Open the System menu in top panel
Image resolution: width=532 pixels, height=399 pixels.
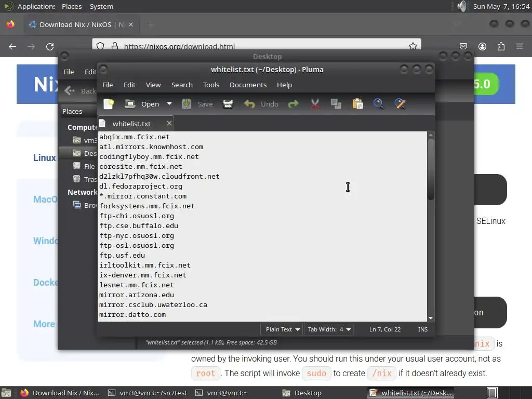[x=101, y=6]
